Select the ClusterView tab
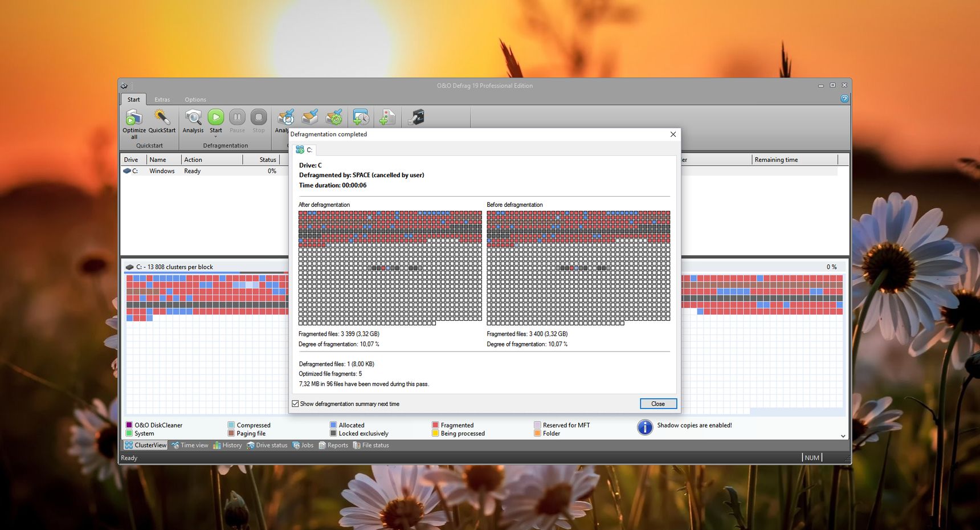Screen dimensions: 980x530 [x=145, y=445]
